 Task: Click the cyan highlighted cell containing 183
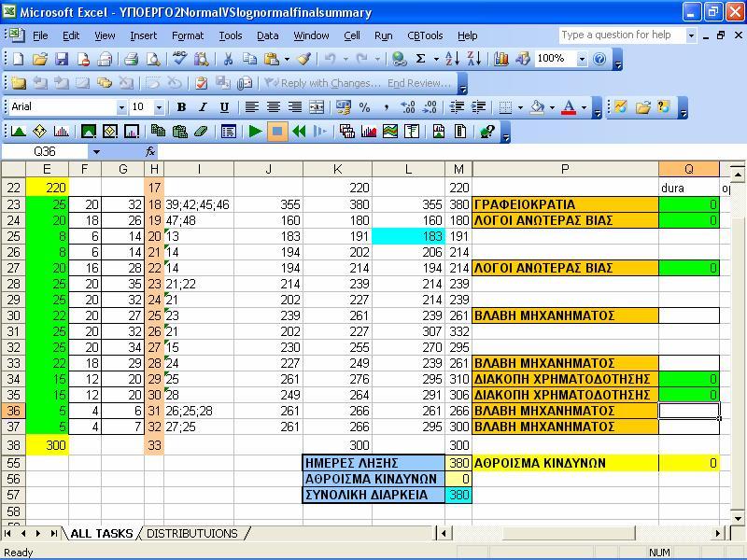click(408, 236)
